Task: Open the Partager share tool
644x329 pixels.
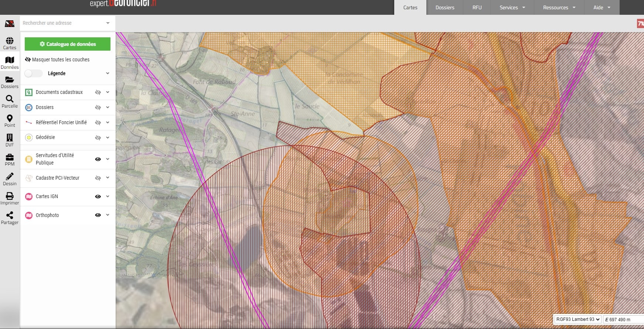Action: pyautogui.click(x=10, y=218)
